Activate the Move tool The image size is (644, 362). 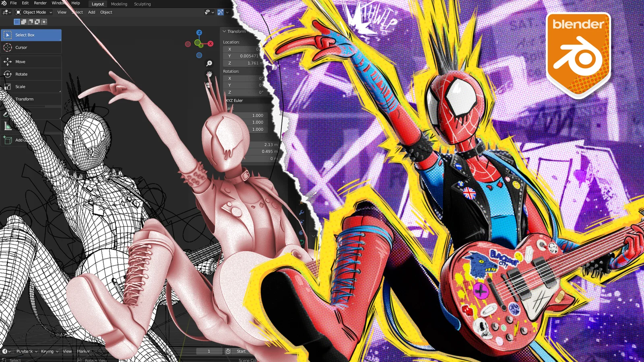point(20,62)
